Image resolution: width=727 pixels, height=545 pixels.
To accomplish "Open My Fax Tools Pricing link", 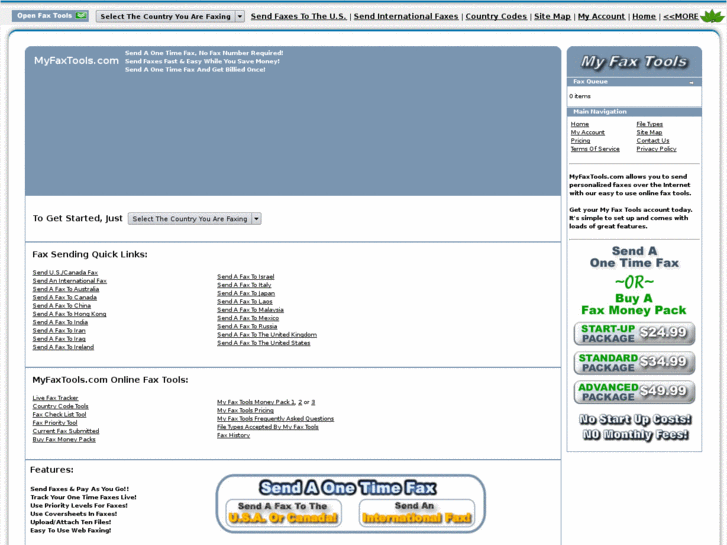I will click(x=245, y=410).
